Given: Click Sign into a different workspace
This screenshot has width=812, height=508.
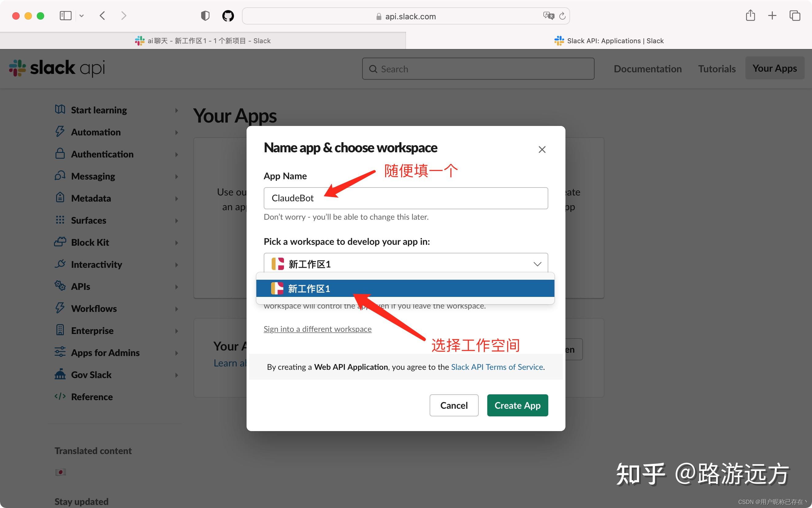Looking at the screenshot, I should (317, 329).
